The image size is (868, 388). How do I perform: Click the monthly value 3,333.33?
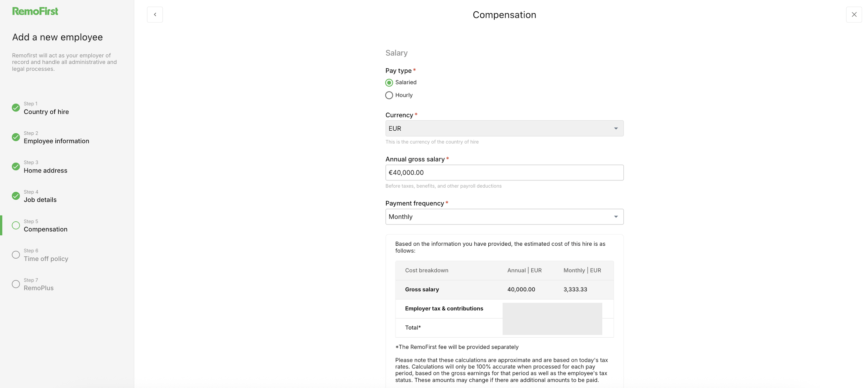[575, 290]
